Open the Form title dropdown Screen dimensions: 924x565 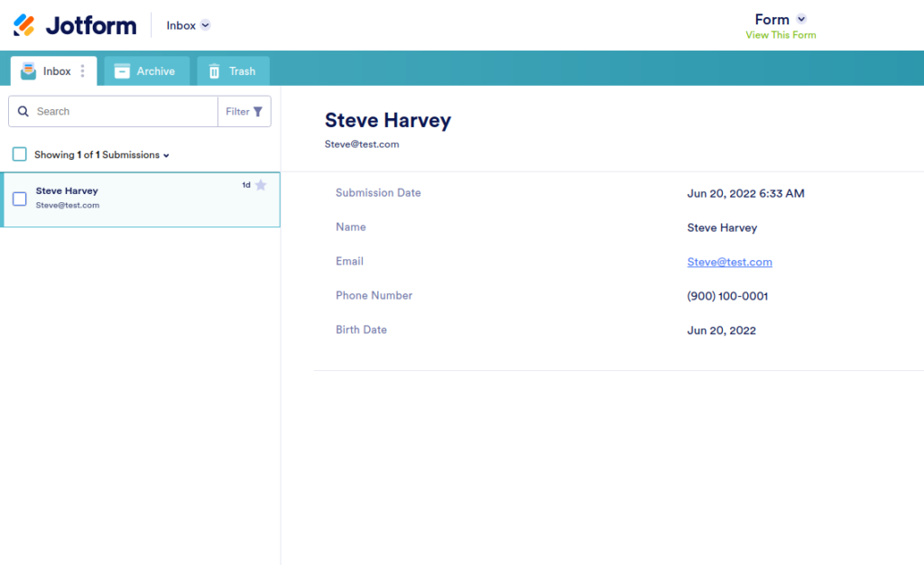pos(801,19)
